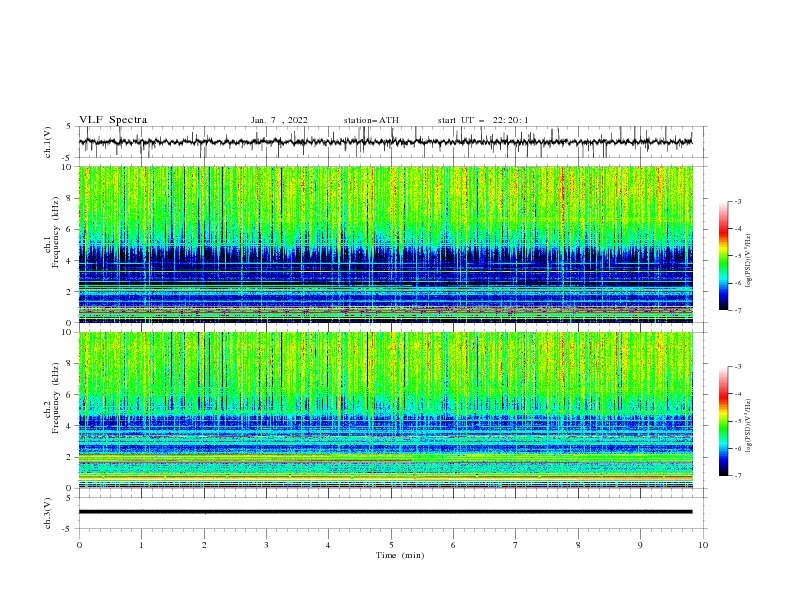Select the date text "Jan. 7 , 2022"
The height and width of the screenshot is (612, 792).
(x=279, y=120)
